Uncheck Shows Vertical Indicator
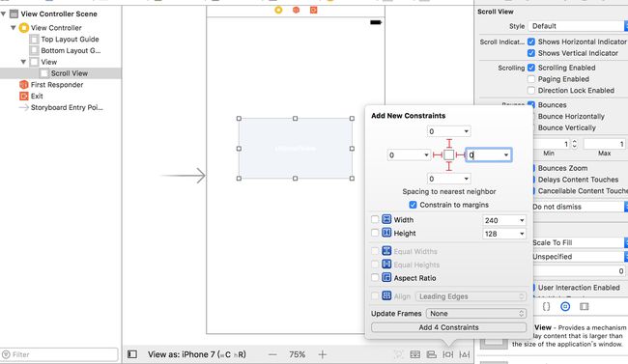 (531, 53)
